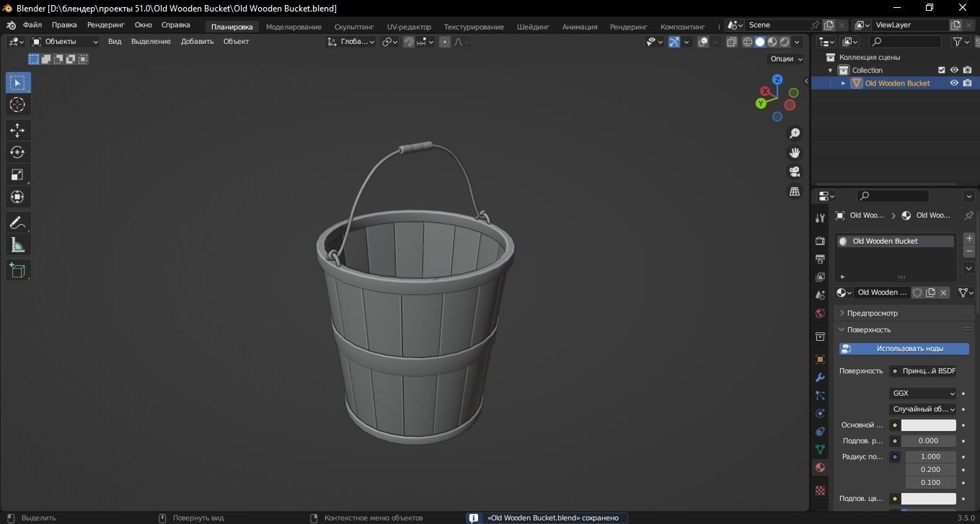
Task: Toggle camera view icon
Action: point(795,172)
